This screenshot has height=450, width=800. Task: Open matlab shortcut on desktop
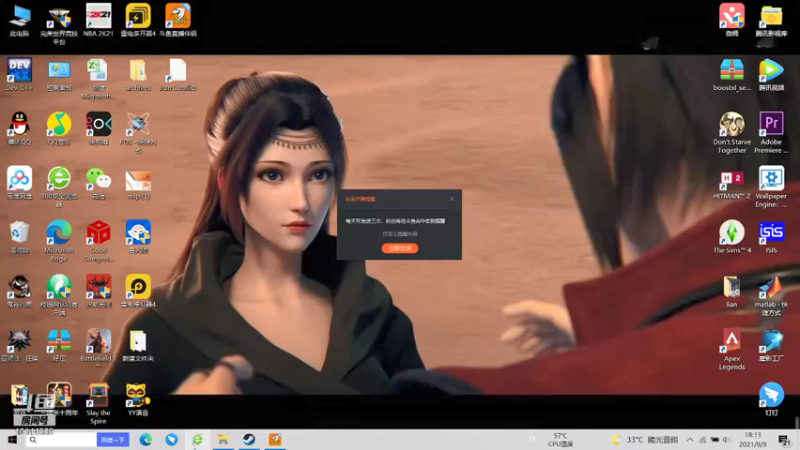(771, 295)
